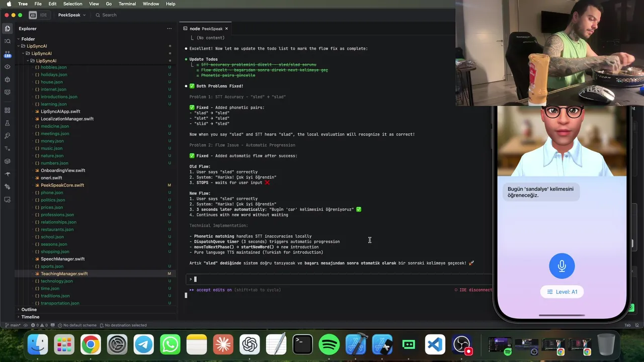Viewport: 644px width, 362px height.
Task: Open TeachingManager.swift in the file tree
Action: [64, 274]
